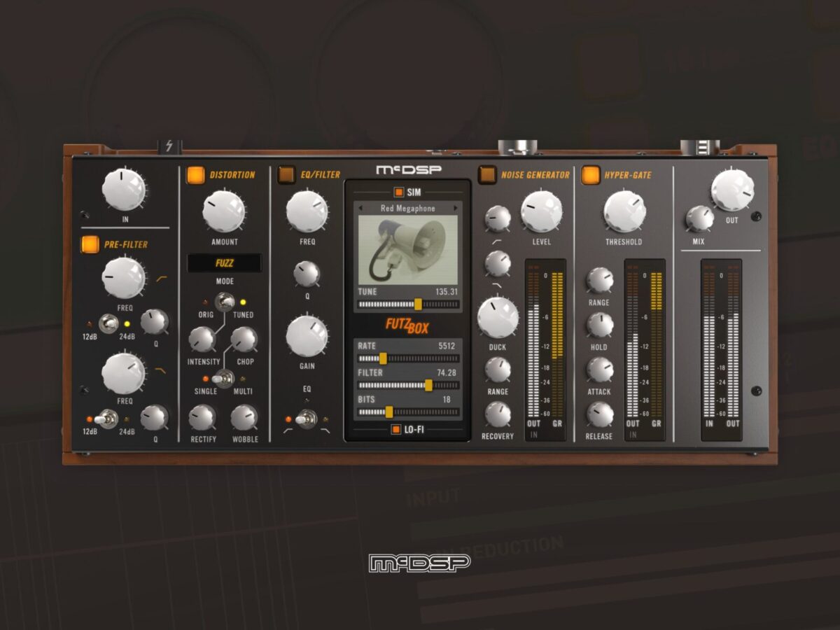Click the IN label under Hyper-Gate meter
The image size is (840, 630).
click(x=633, y=435)
